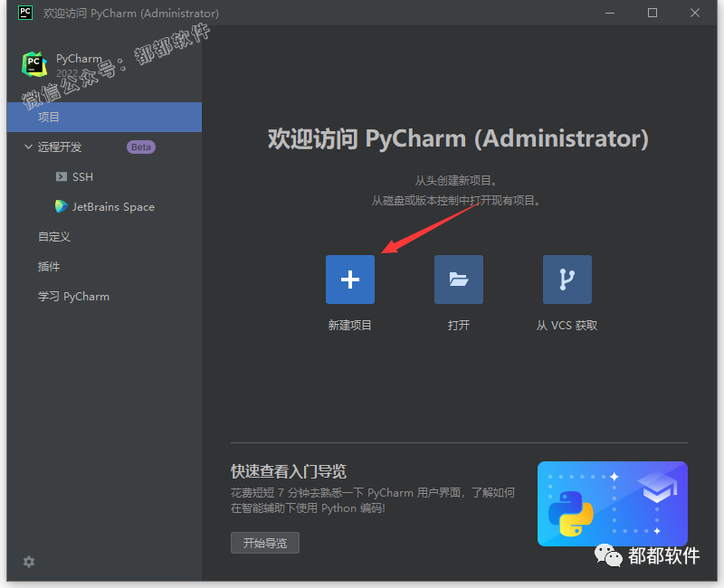Click the JetBrains Space logo icon
The width and height of the screenshot is (724, 588).
coord(61,206)
